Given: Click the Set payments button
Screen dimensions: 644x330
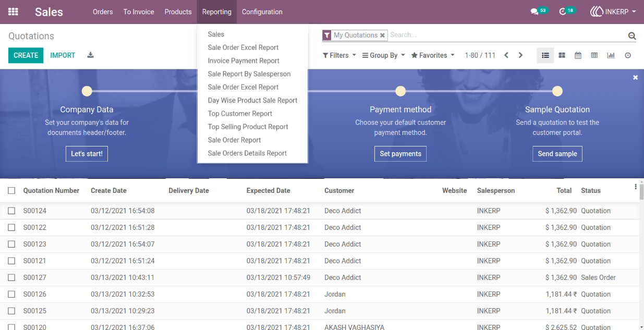Looking at the screenshot, I should pos(400,154).
